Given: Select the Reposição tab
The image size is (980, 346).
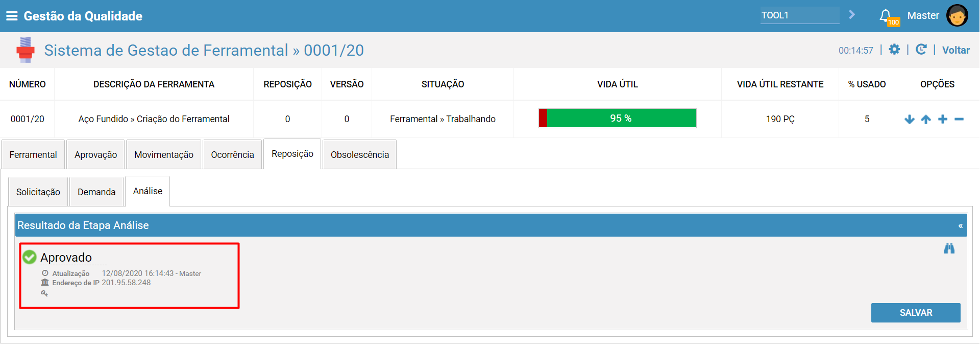Looking at the screenshot, I should (x=292, y=154).
